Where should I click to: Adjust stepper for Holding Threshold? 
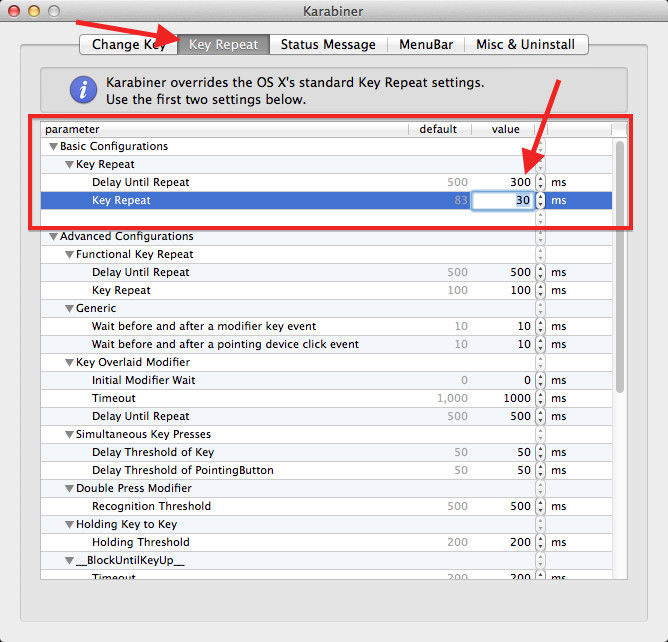click(540, 542)
